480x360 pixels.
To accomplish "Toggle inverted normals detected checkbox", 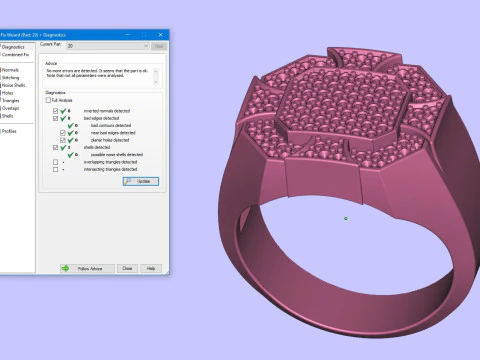I will [x=56, y=111].
